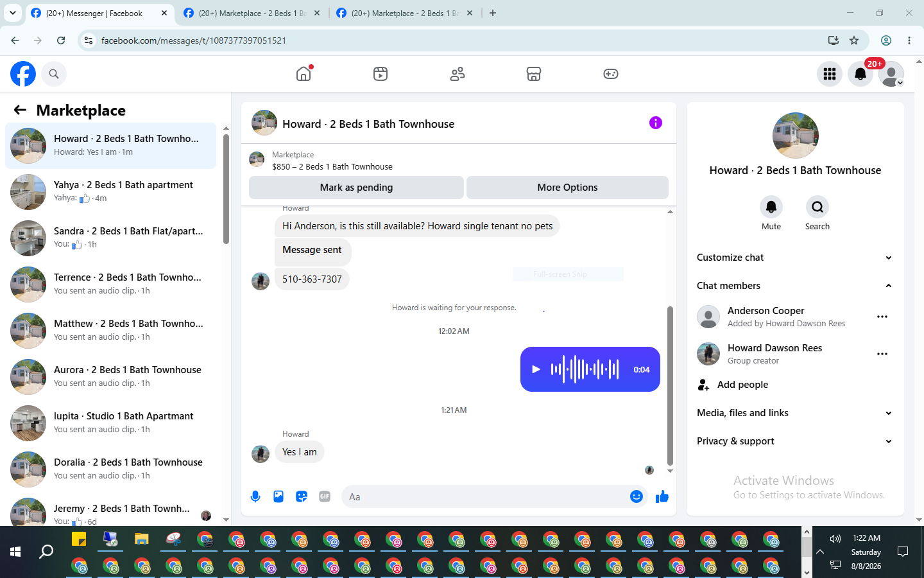
Task: Open the Yahya 2 Beds 1 Bath apartment chat
Action: (111, 192)
